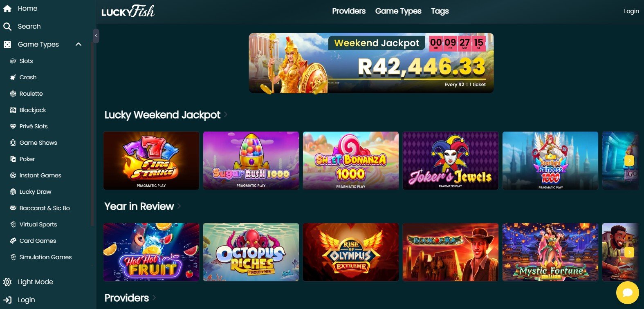Click the Blackjack cards icon
This screenshot has width=644, height=309.
13,110
